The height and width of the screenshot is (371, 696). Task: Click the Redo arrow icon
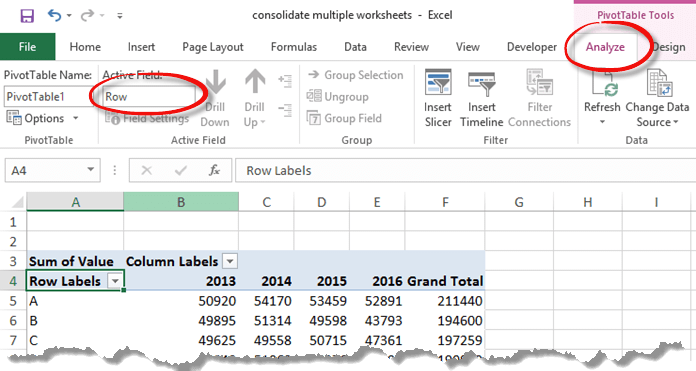point(87,16)
